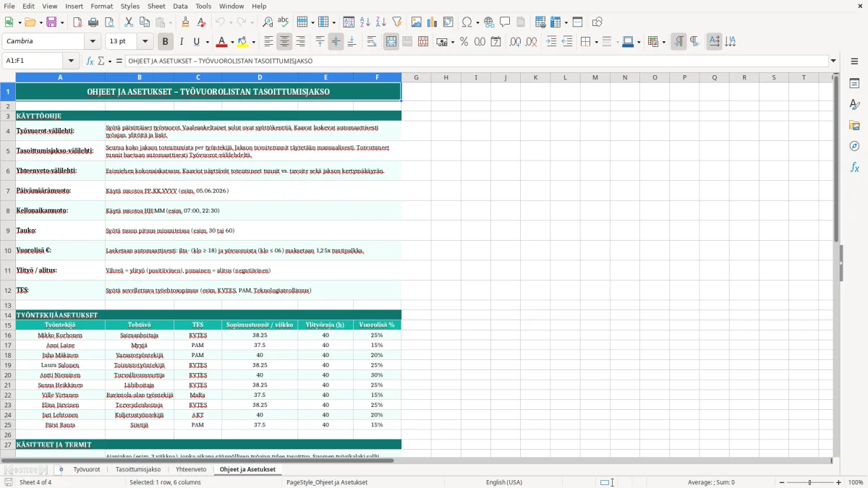Open font color dropdown arrow
Viewport: 868px width, 488px height.
click(232, 42)
